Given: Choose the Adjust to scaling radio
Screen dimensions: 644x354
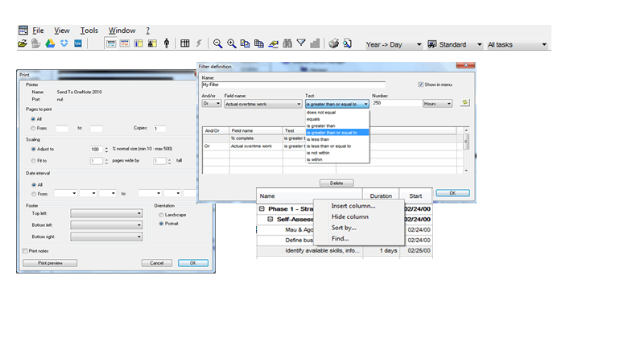Looking at the screenshot, I should (34, 149).
